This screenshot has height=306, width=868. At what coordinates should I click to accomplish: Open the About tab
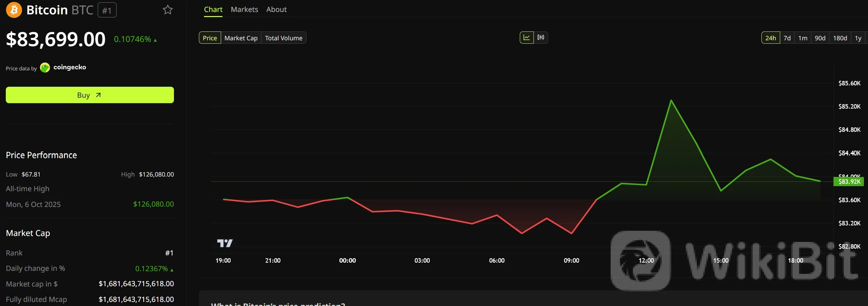[x=276, y=10]
